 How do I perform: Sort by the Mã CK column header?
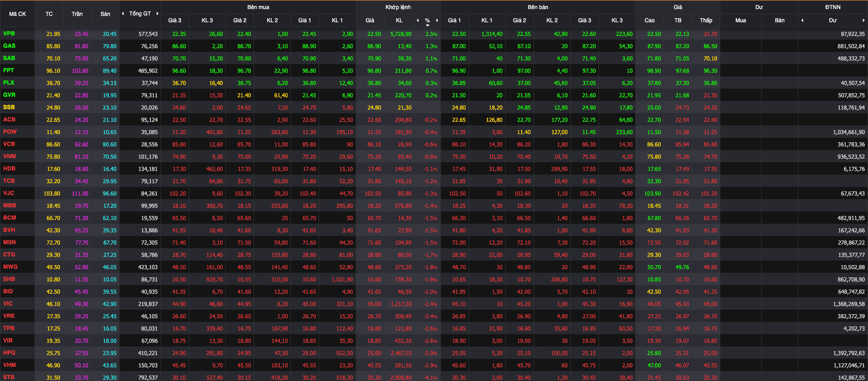(17, 14)
